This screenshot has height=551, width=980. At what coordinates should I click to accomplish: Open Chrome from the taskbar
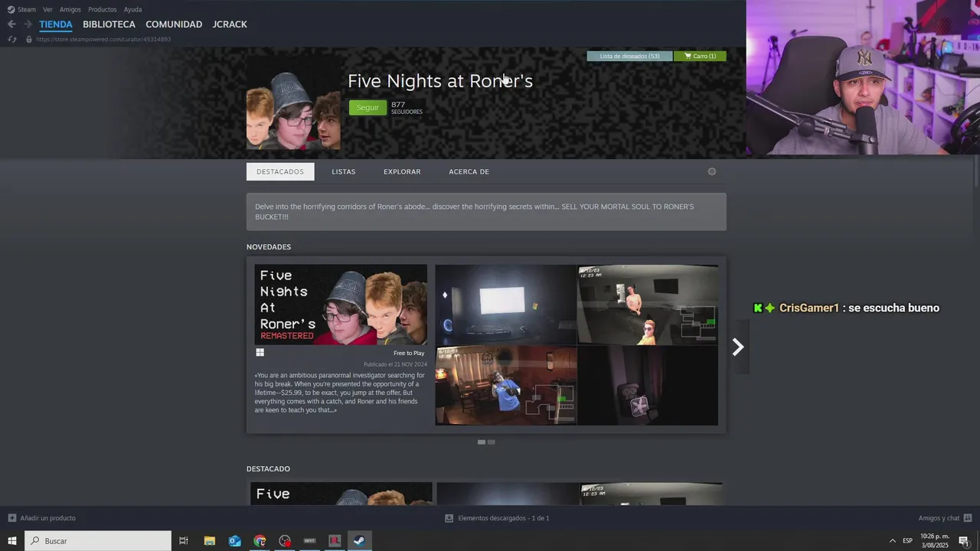click(260, 541)
